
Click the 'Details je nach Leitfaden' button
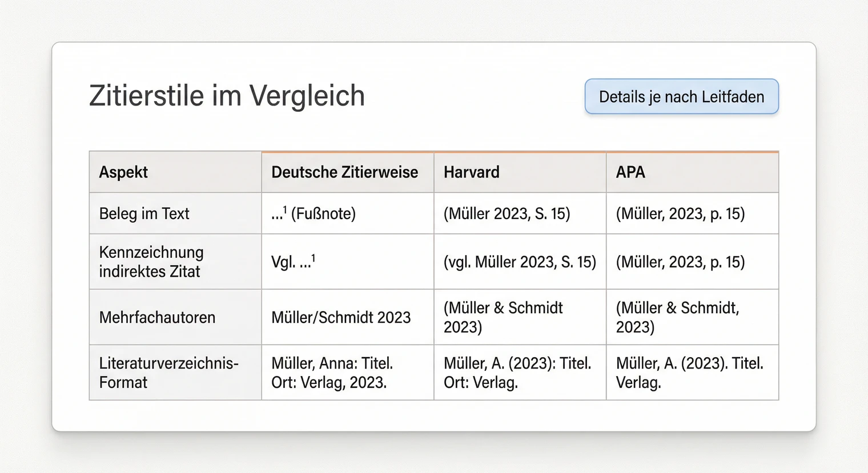(x=681, y=96)
